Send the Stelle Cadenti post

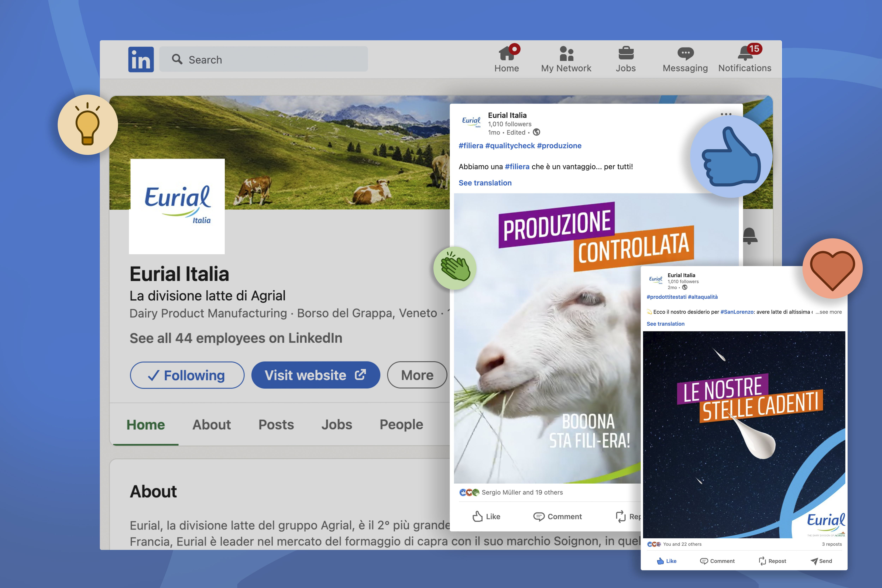coord(821,561)
